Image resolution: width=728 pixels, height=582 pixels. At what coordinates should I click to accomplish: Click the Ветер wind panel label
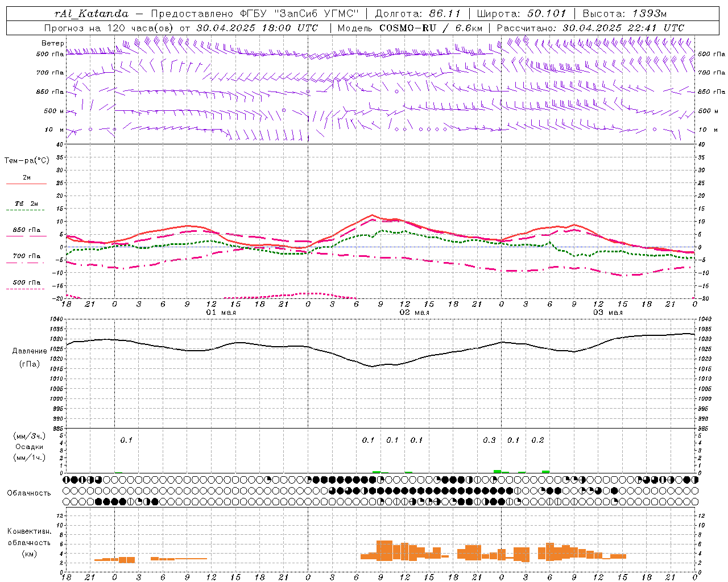53,43
